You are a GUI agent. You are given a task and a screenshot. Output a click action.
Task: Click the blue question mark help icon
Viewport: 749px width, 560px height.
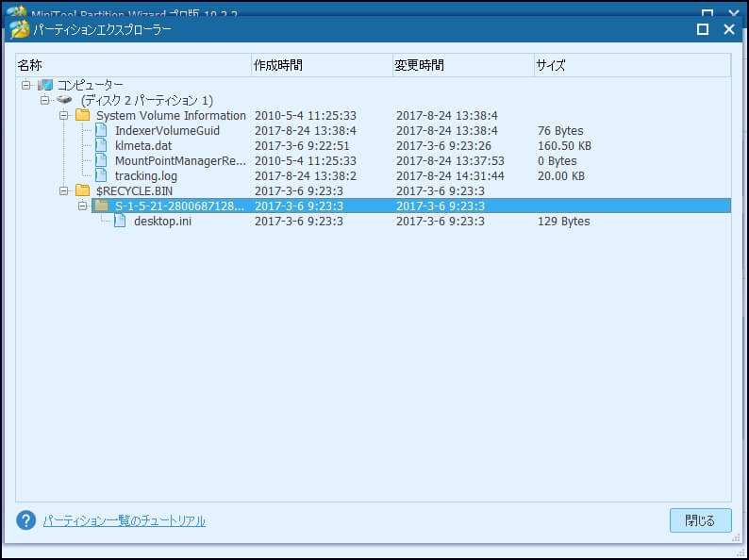point(25,520)
